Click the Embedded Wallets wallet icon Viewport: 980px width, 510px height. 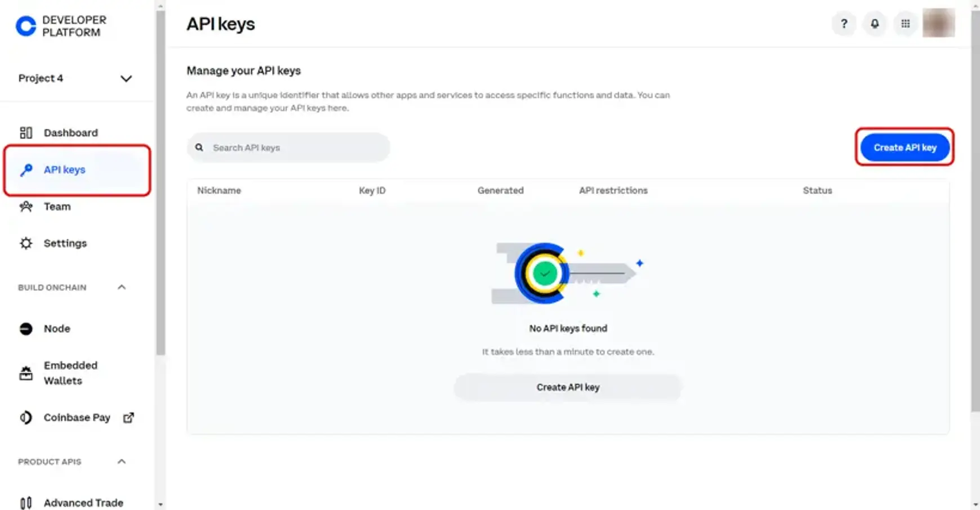click(26, 373)
